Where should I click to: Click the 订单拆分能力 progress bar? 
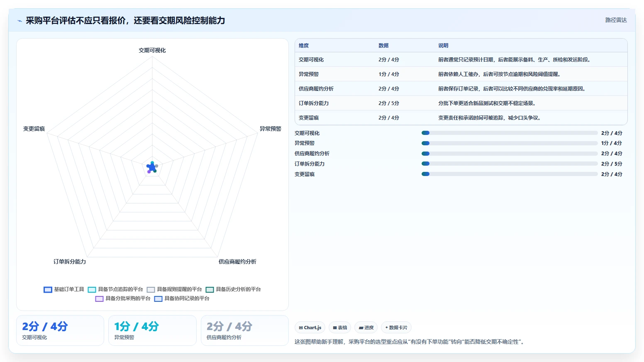tap(510, 164)
